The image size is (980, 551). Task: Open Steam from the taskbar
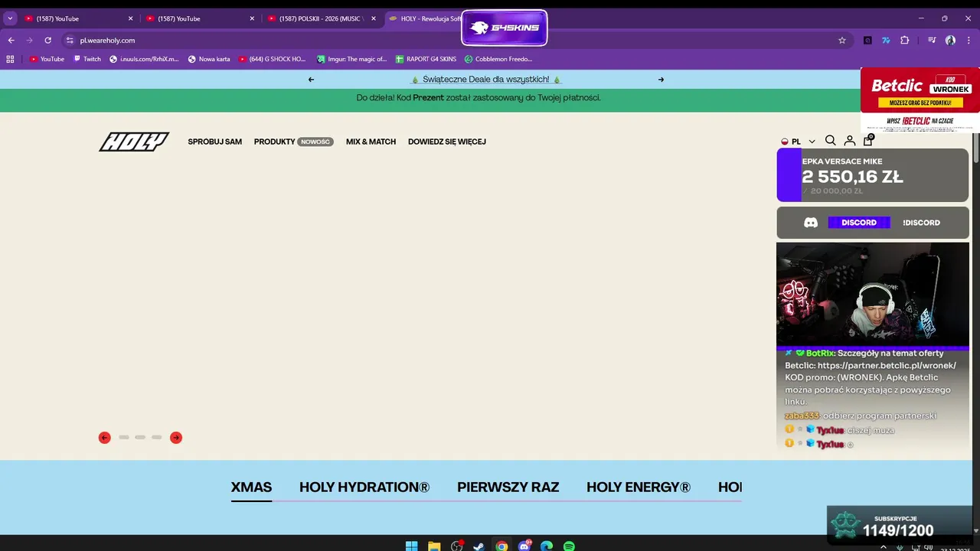coord(479,546)
